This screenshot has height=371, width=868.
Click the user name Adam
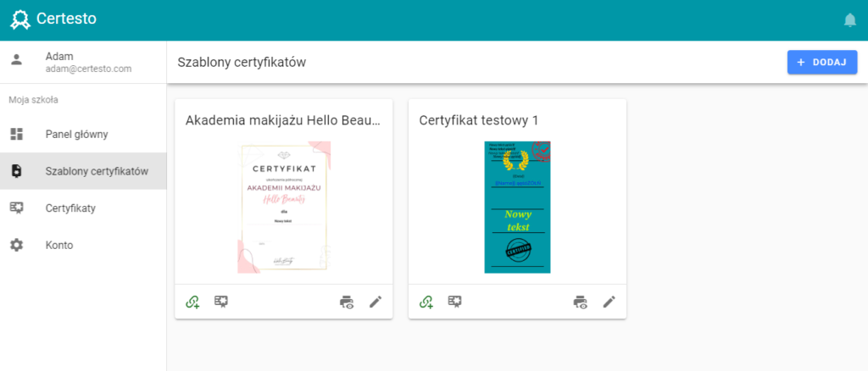coord(59,57)
